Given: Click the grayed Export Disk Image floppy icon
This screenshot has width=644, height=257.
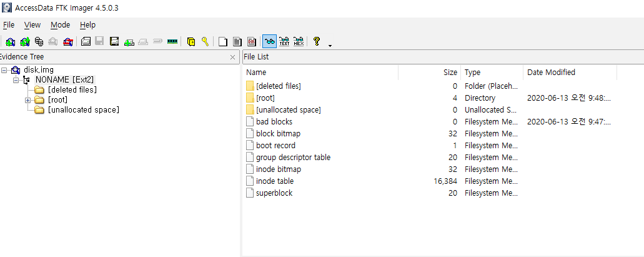Looking at the screenshot, I should (x=99, y=41).
